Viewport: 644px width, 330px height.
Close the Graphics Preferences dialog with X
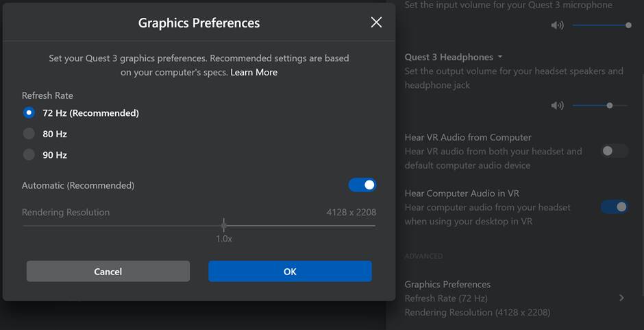click(x=376, y=23)
